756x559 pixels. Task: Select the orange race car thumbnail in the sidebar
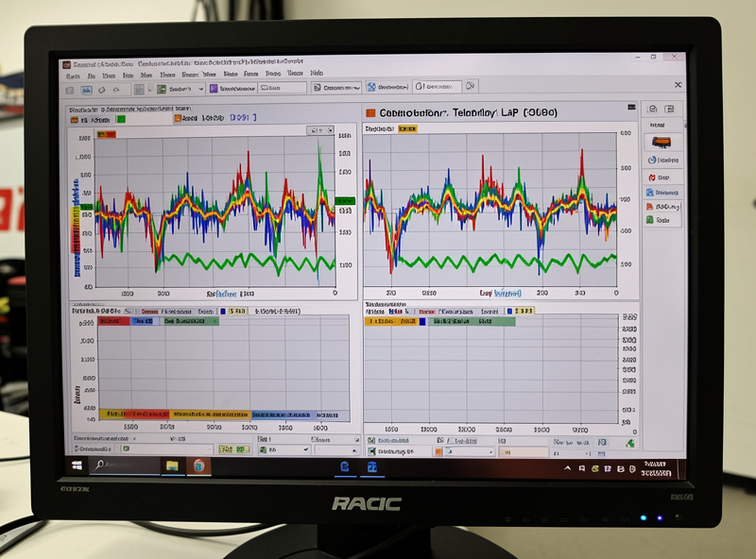pyautogui.click(x=661, y=143)
